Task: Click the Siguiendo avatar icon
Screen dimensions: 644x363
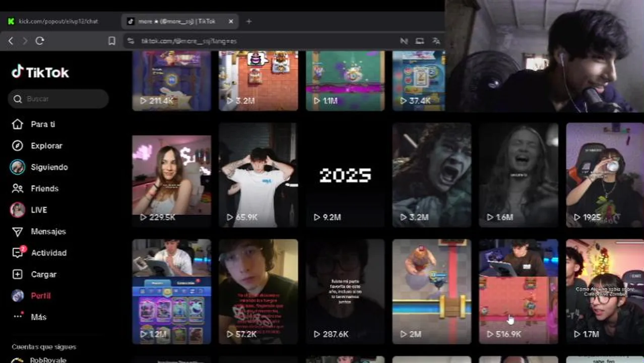Action: tap(18, 167)
